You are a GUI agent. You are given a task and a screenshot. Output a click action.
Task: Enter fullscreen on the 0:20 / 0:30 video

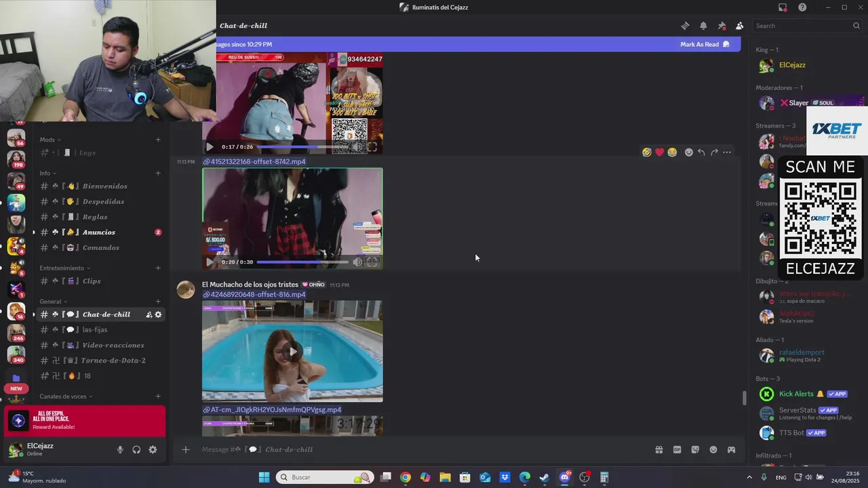[372, 262]
